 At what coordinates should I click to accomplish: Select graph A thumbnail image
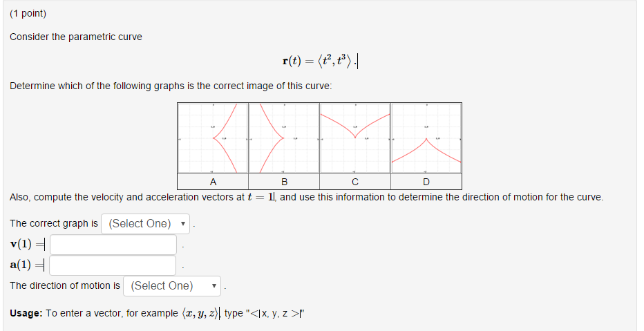212,138
